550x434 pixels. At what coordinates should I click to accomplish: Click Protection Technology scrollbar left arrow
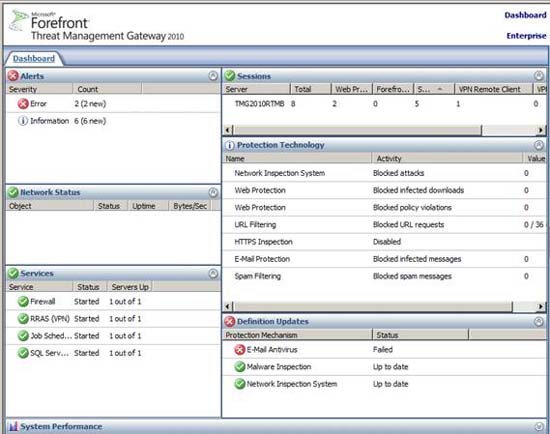pyautogui.click(x=228, y=307)
